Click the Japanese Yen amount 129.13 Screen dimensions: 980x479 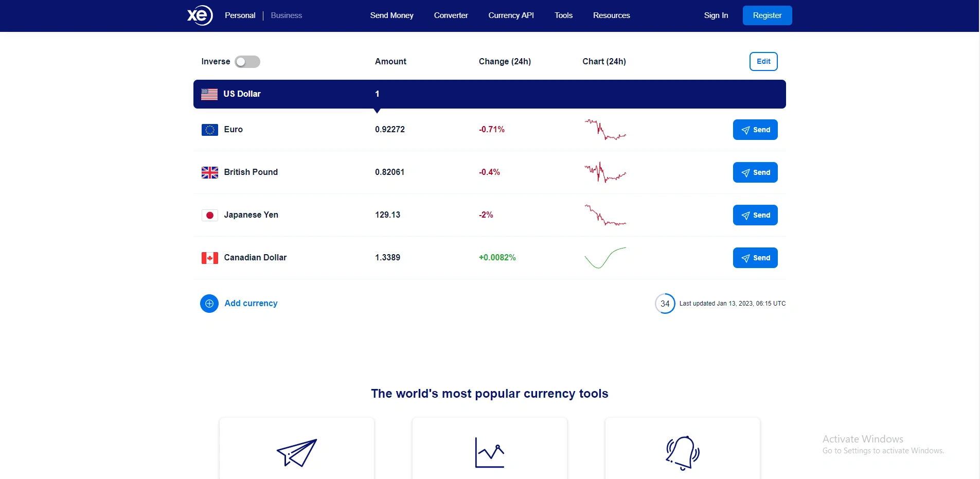388,215
